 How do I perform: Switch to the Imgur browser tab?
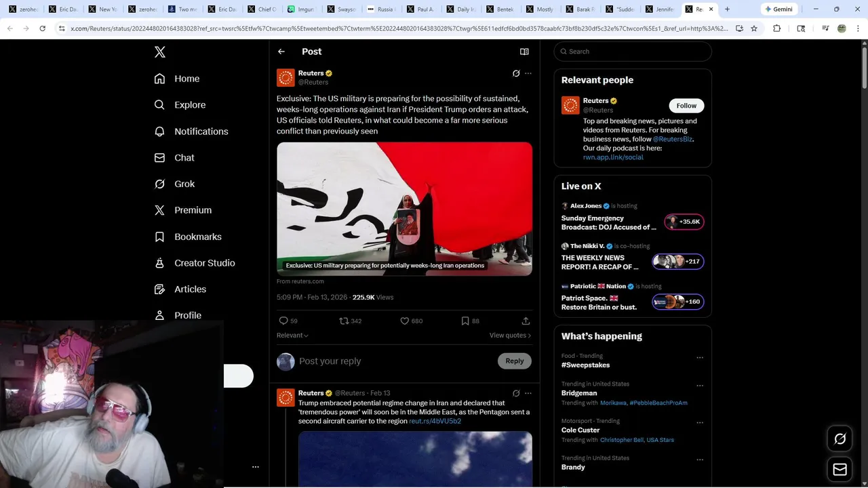(302, 9)
